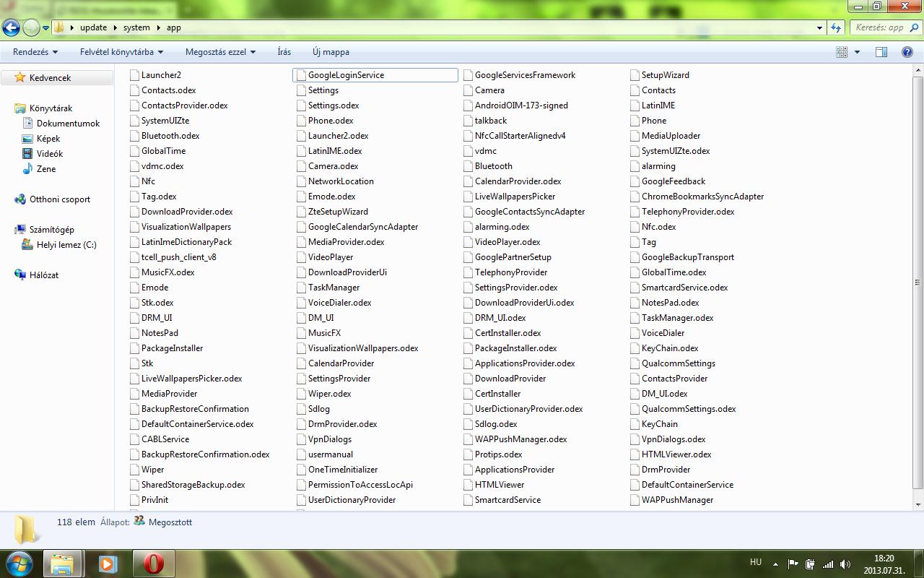The height and width of the screenshot is (578, 924).
Task: Show hidden tray icons arrow
Action: (776, 564)
